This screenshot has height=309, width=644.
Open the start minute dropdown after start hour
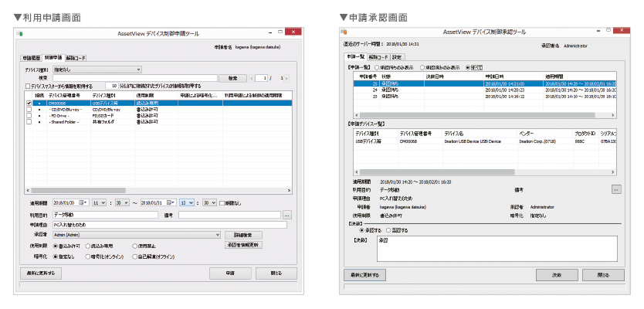(121, 202)
